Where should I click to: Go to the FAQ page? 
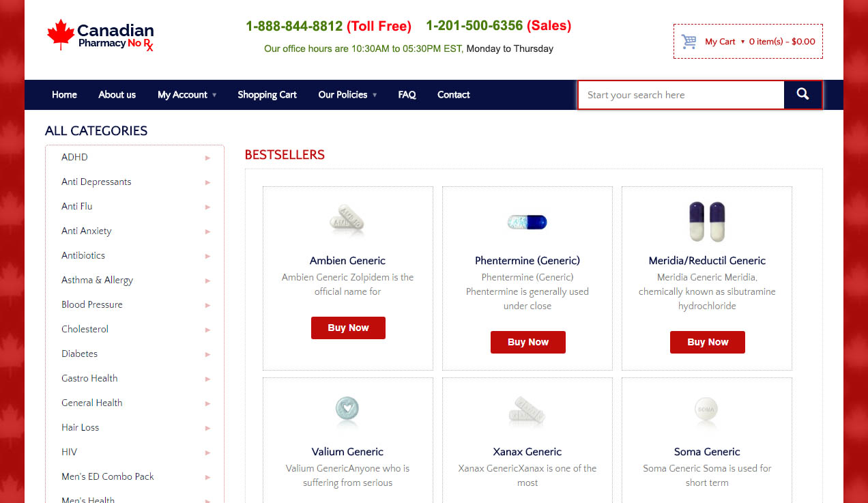point(407,95)
